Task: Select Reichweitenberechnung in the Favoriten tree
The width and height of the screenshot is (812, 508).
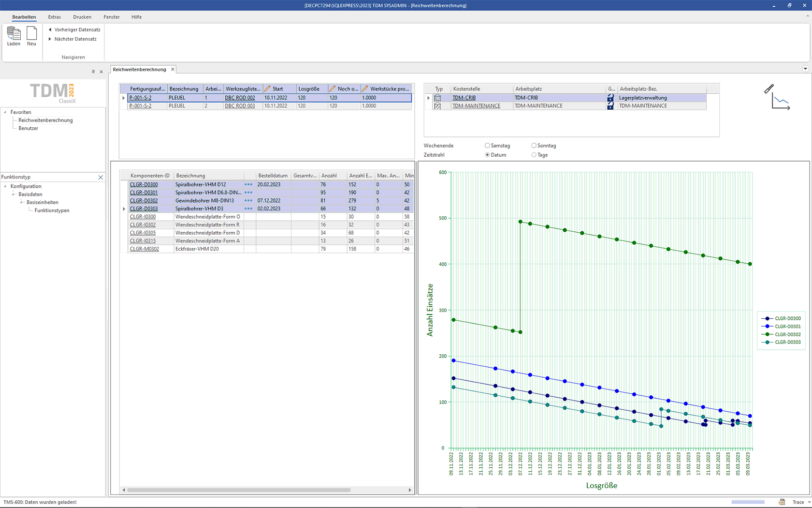Action: click(x=45, y=120)
